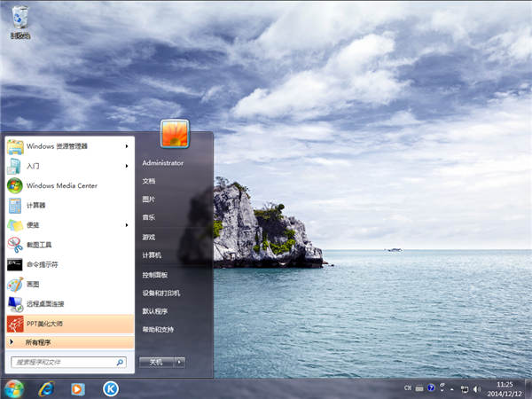Expand 所有程序 all programs list

click(x=69, y=342)
